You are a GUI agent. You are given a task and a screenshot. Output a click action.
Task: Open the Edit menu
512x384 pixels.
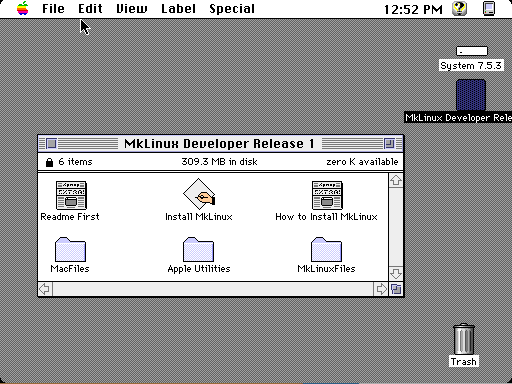pyautogui.click(x=90, y=9)
